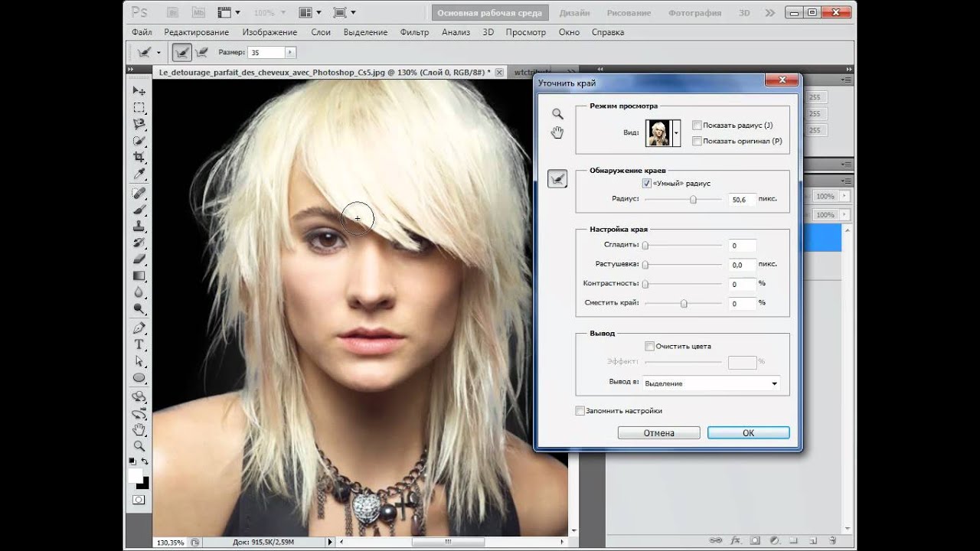Enable the Показать радиус (J) checkbox
This screenshot has width=980, height=551.
[x=697, y=125]
